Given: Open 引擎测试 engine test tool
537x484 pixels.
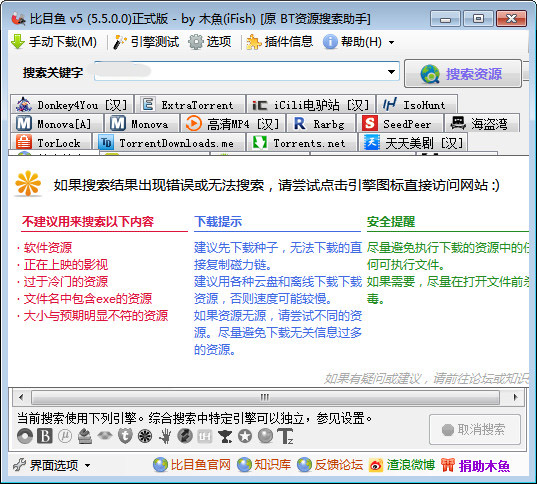Looking at the screenshot, I should coord(146,42).
